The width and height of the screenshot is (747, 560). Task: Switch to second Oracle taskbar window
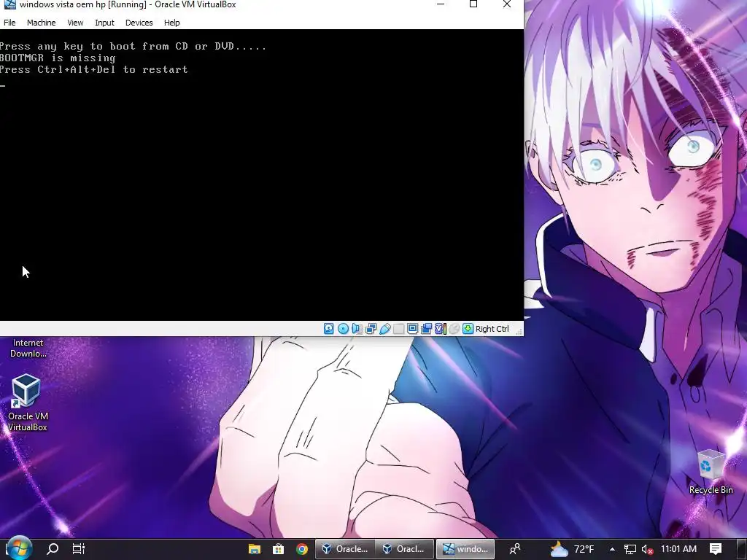[x=404, y=549]
